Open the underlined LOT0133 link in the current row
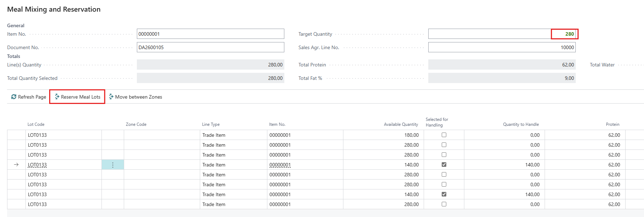 point(37,165)
